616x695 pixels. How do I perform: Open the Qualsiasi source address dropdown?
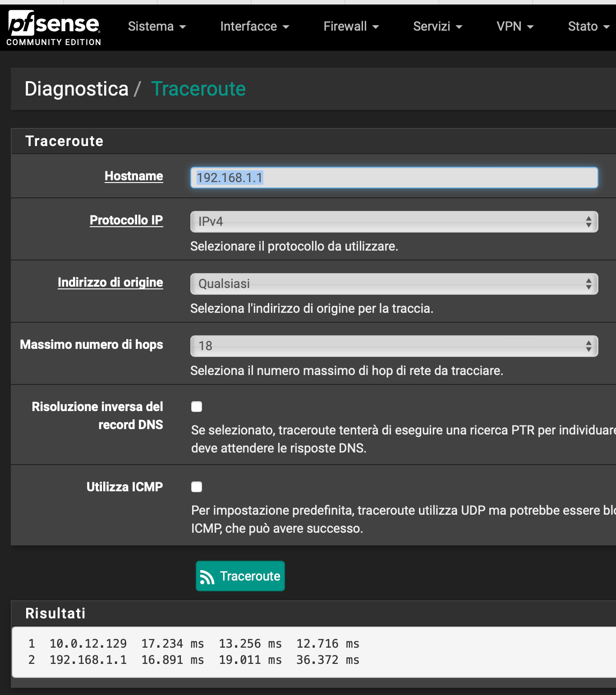click(x=394, y=284)
